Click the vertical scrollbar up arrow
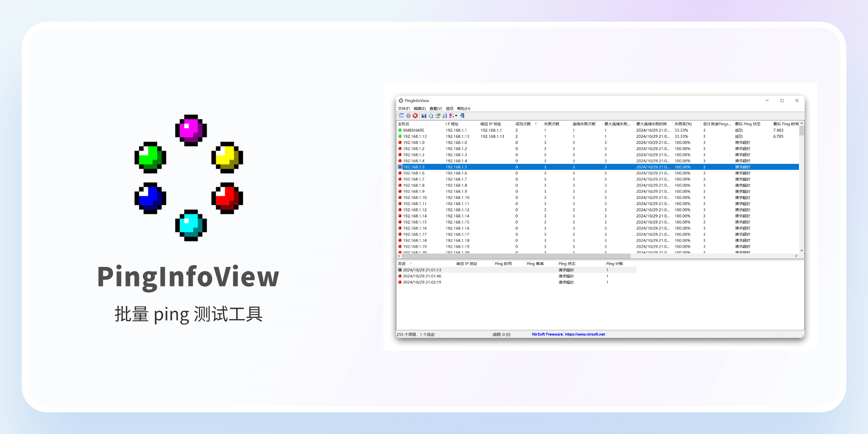 [x=801, y=123]
